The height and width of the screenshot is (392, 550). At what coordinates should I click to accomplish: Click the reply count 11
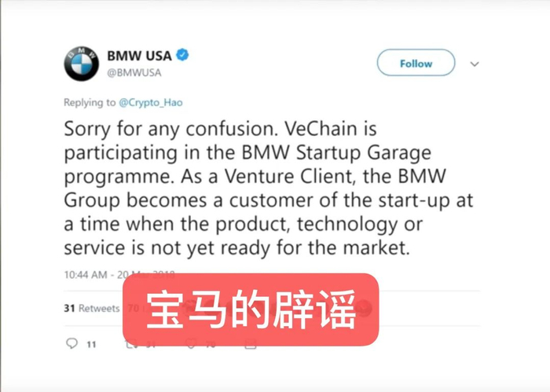click(x=92, y=345)
